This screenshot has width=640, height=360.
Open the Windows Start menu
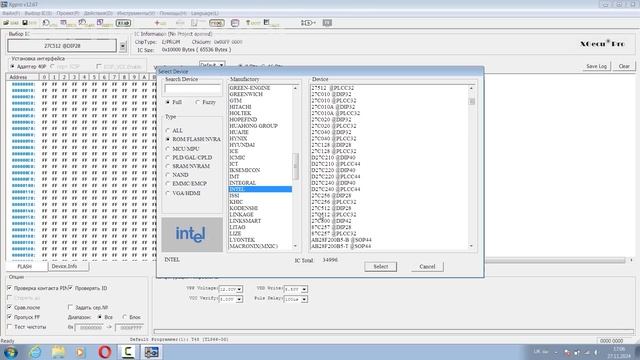[x=11, y=352]
